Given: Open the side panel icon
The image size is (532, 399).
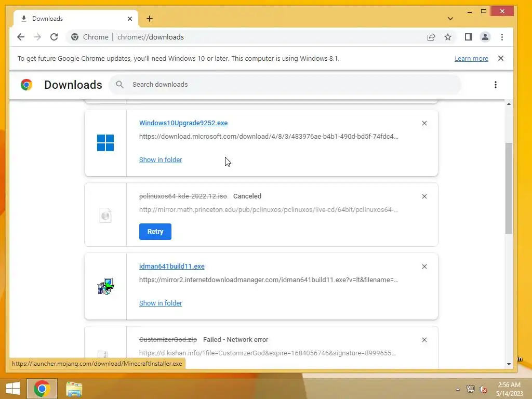Looking at the screenshot, I should 469,37.
